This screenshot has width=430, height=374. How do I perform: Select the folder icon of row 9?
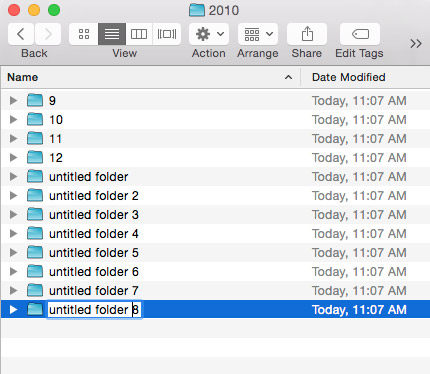click(x=35, y=100)
